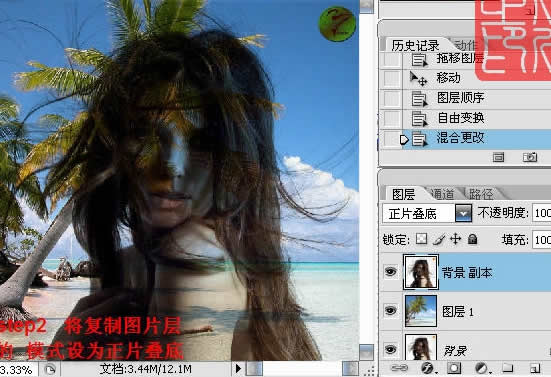This screenshot has width=551, height=377.
Task: Add a layer mask
Action: click(454, 368)
